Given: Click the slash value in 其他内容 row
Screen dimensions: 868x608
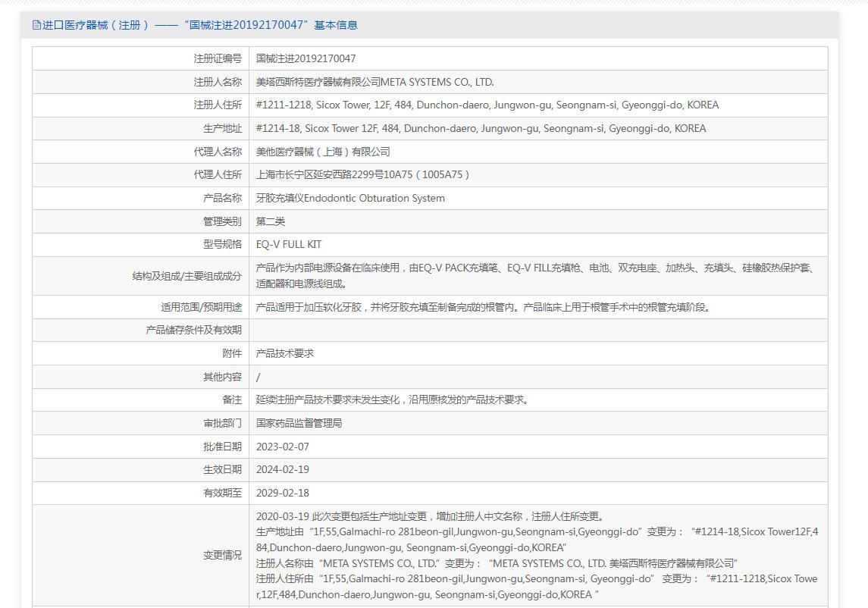Looking at the screenshot, I should pyautogui.click(x=258, y=377).
